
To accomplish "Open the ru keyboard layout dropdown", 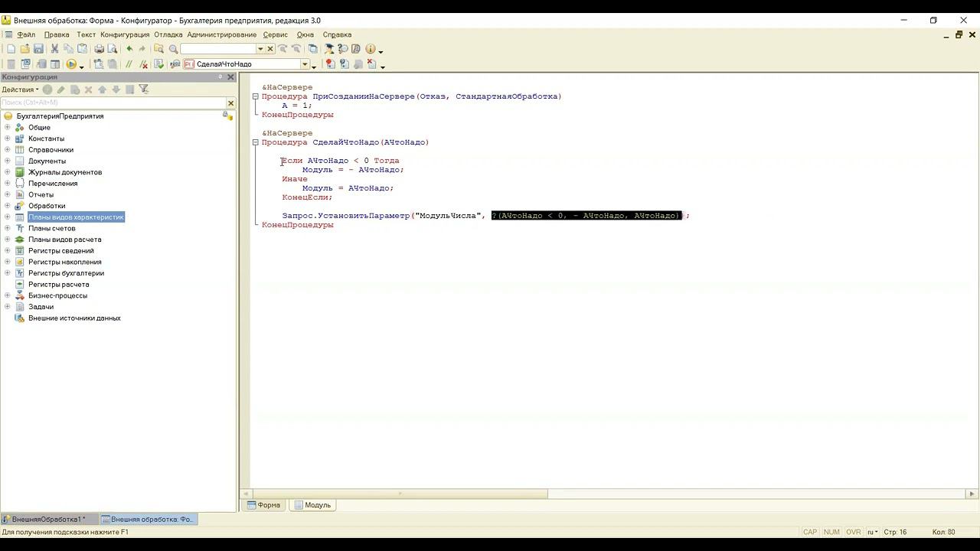I will point(871,532).
